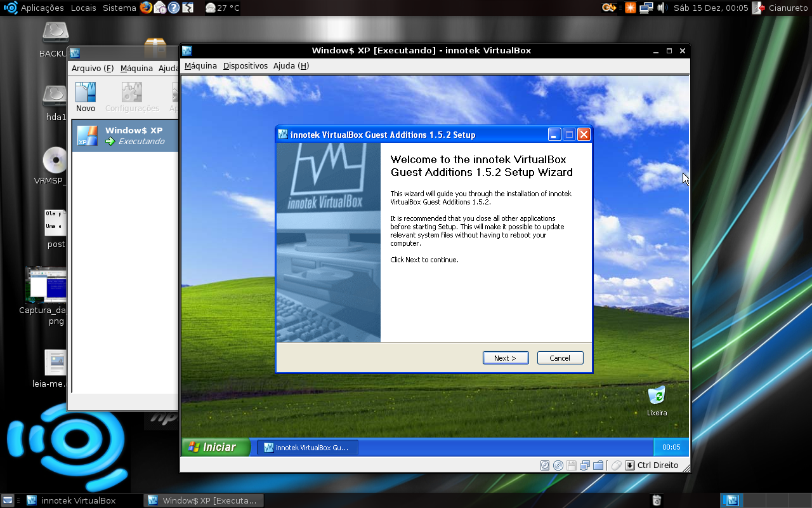Click the launcher icon left of the weather applet
Viewport: 812px width, 508px height.
188,8
